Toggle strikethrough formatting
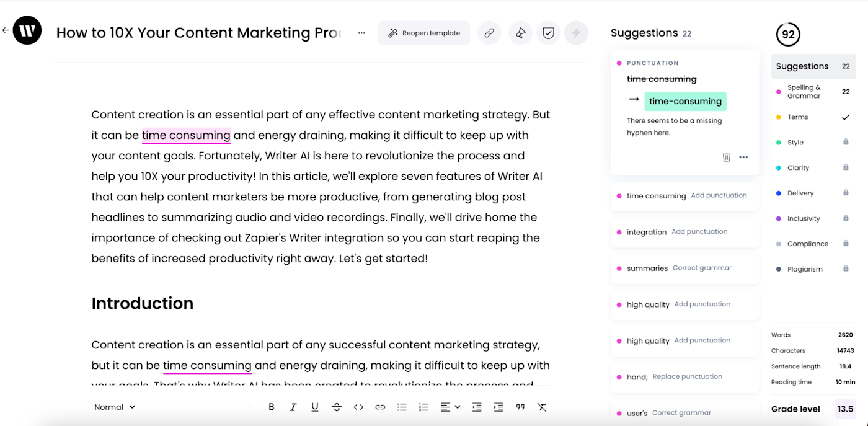 click(337, 407)
